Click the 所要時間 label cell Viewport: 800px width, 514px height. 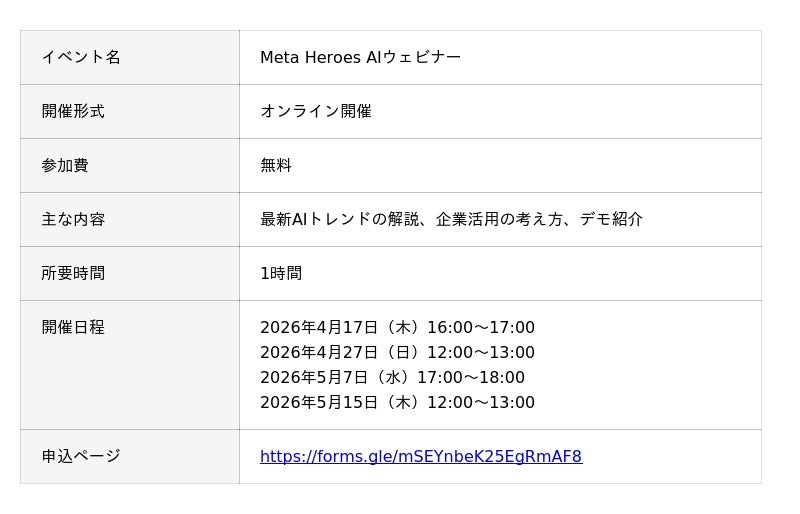tap(73, 273)
